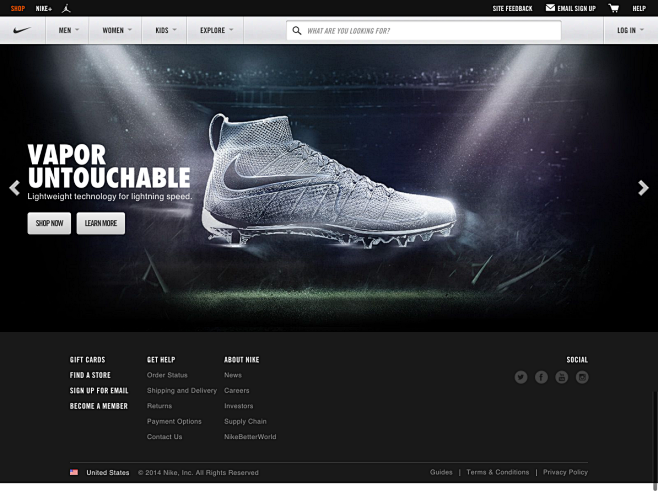Image resolution: width=658 pixels, height=492 pixels.
Task: Click the page vertical scrollbar
Action: tap(655, 439)
